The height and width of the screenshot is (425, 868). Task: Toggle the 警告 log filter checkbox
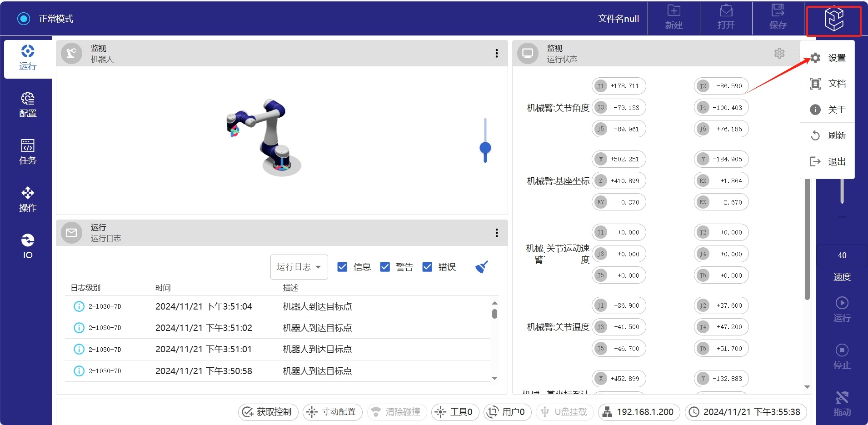[385, 267]
